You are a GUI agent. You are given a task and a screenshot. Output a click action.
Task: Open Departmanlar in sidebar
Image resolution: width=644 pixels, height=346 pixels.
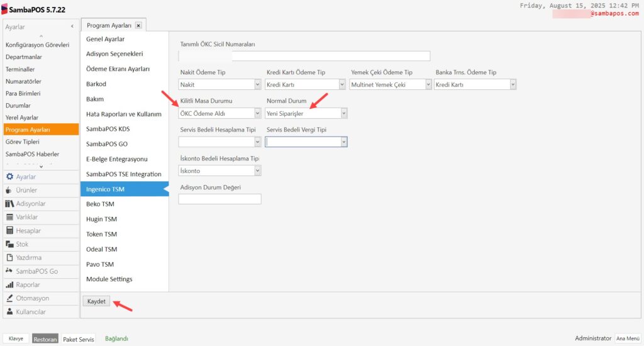point(41,57)
